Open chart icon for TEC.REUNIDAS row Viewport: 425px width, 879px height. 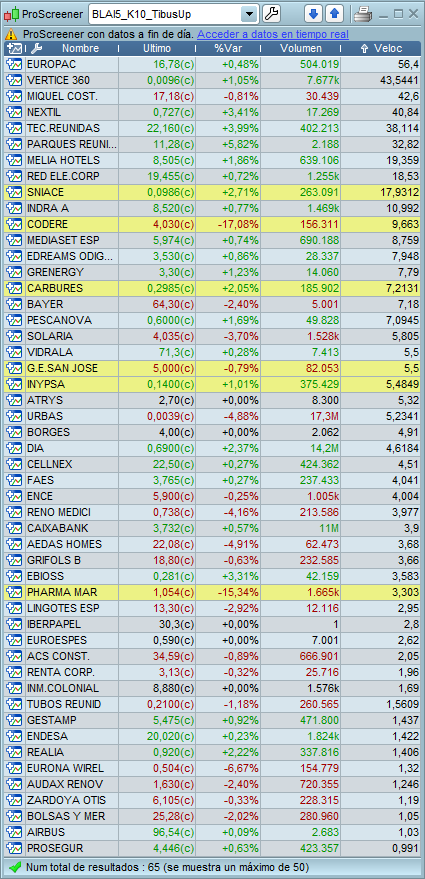click(x=13, y=128)
